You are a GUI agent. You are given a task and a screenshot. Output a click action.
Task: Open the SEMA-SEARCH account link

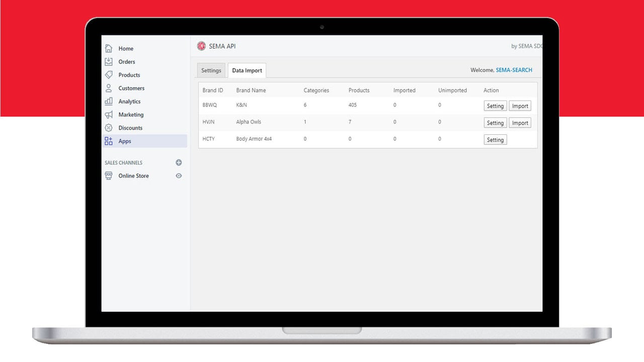(x=514, y=70)
